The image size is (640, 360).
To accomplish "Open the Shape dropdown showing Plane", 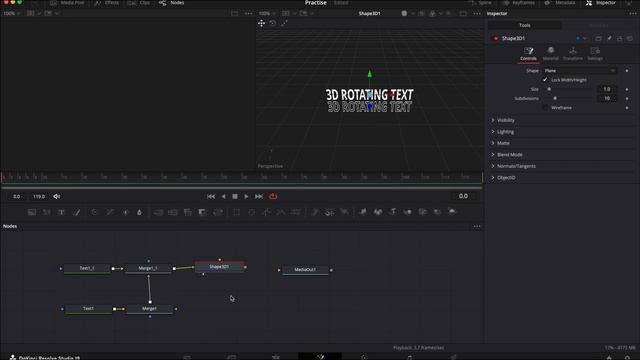I will (x=579, y=71).
